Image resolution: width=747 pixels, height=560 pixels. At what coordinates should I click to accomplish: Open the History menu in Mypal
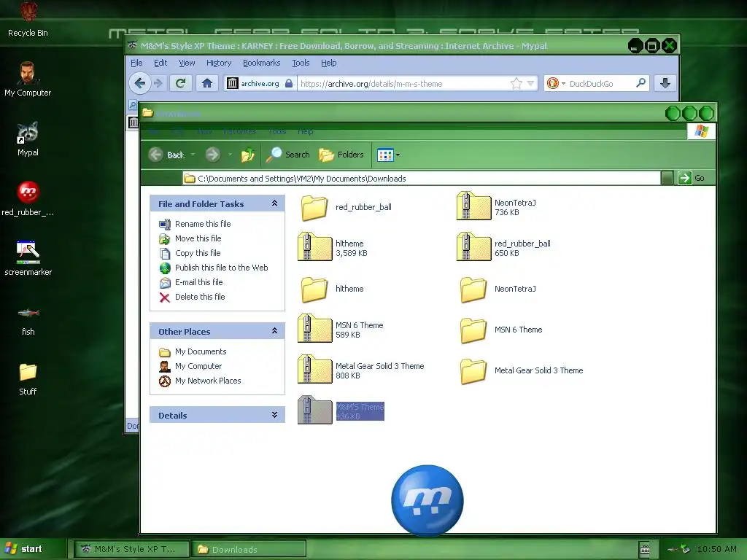coord(219,63)
